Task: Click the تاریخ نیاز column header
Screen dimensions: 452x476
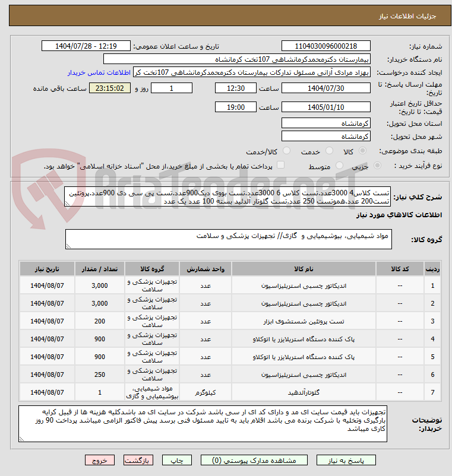Action: (x=47, y=269)
